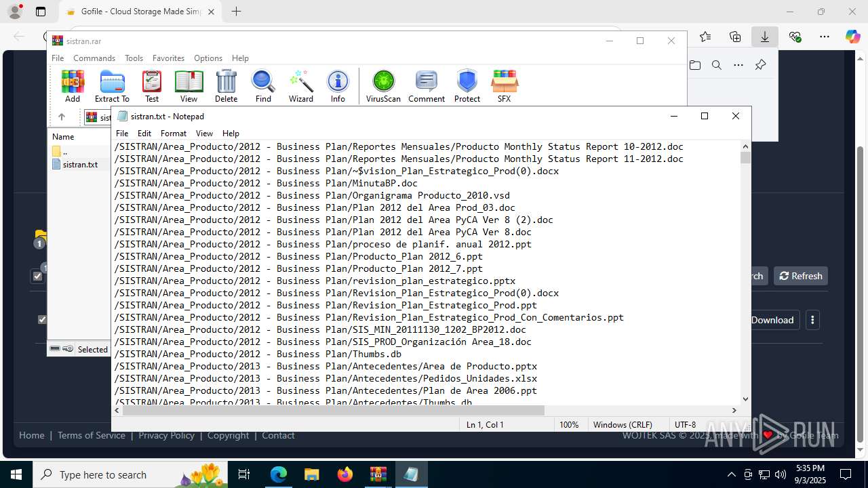Screen dimensions: 868x488
Task: Open Firefox from the taskbar
Action: coord(345,474)
